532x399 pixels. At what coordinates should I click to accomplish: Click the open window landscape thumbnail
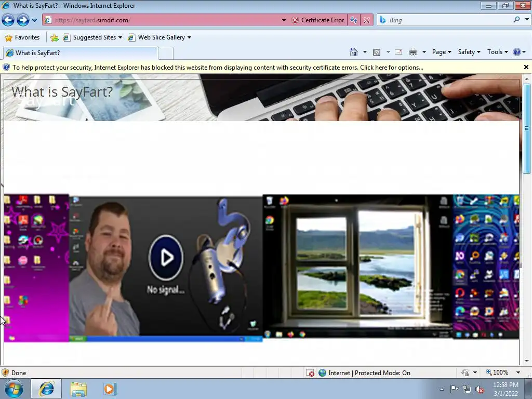[x=357, y=267]
